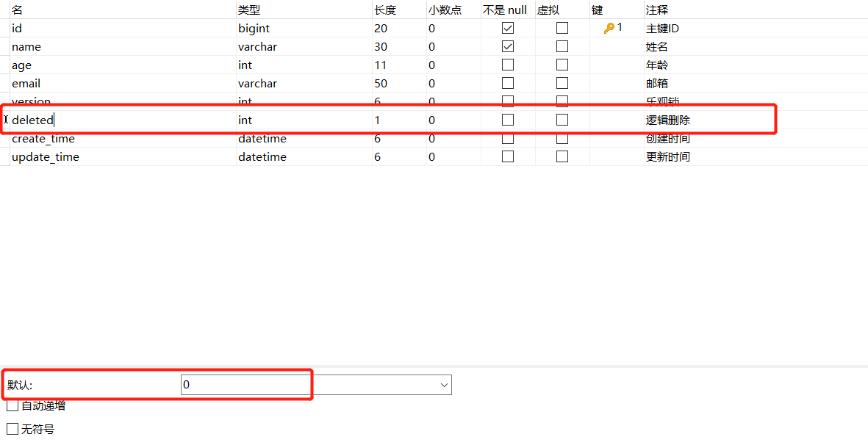868x445 pixels.
Task: Click the 名 column header
Action: pos(123,10)
